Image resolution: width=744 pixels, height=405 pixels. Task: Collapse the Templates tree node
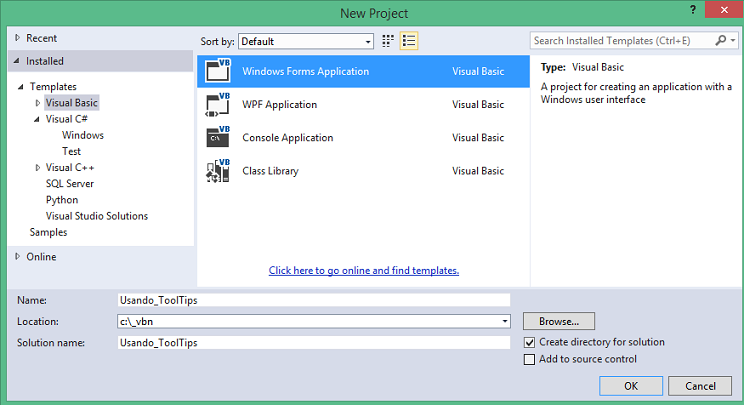[x=21, y=87]
